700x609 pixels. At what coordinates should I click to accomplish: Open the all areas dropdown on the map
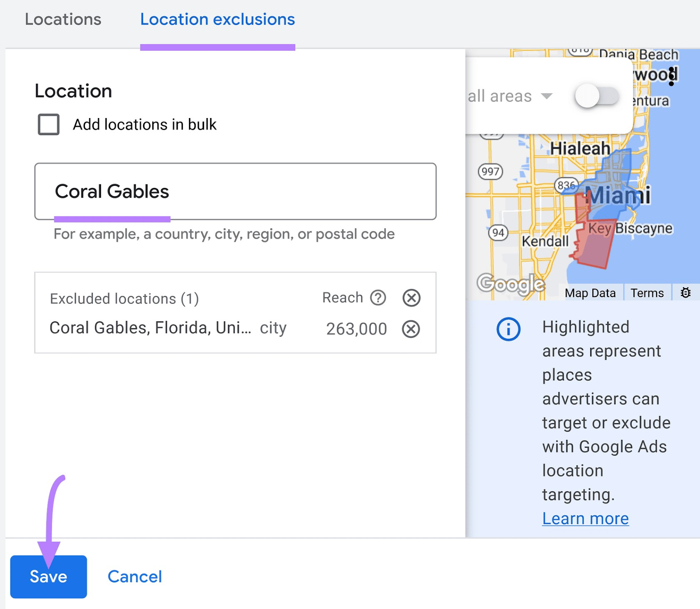[x=547, y=97]
